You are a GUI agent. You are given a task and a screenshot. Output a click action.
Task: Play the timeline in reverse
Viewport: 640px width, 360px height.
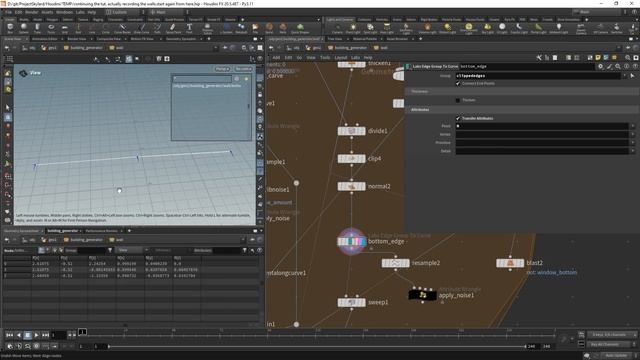(18, 335)
